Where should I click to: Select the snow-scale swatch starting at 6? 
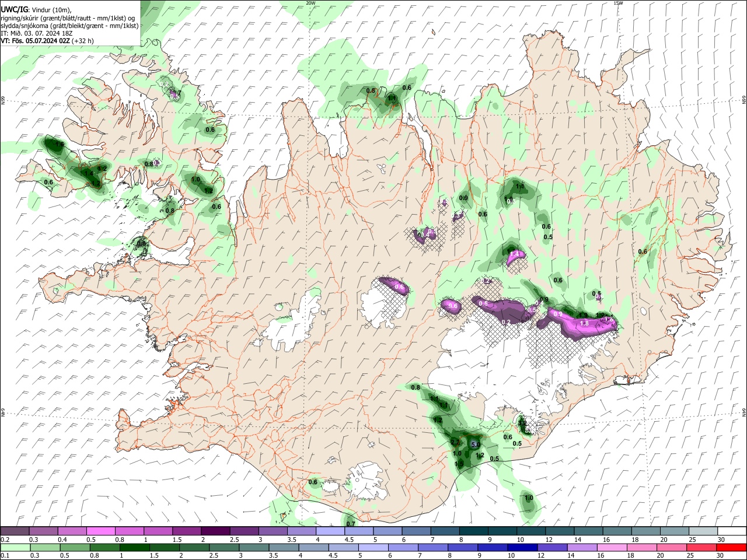coord(416,531)
